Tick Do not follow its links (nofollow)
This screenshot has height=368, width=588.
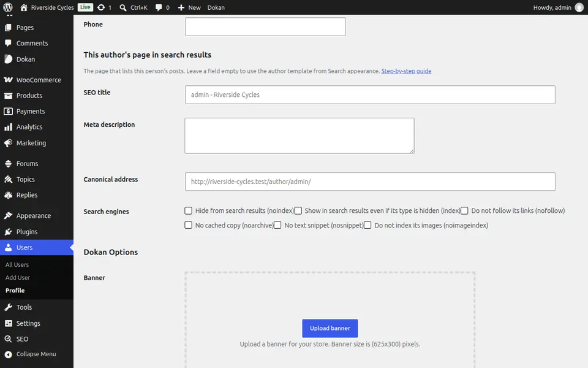pyautogui.click(x=464, y=210)
